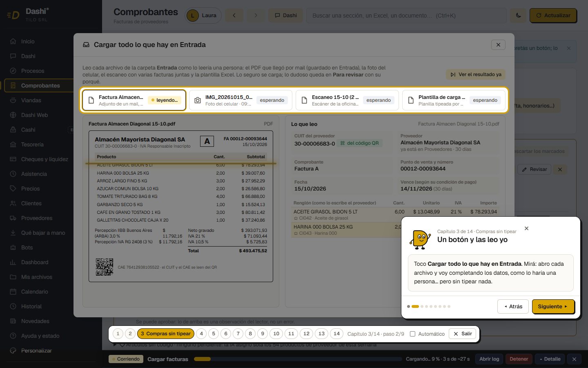Open Mis archivos
Image resolution: width=588 pixels, height=368 pixels.
click(x=37, y=277)
